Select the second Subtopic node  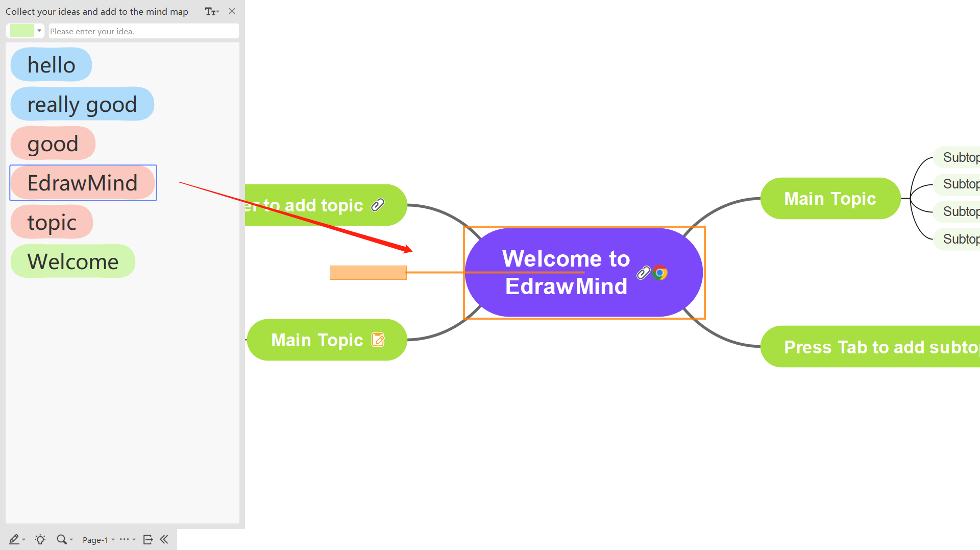[x=958, y=184]
